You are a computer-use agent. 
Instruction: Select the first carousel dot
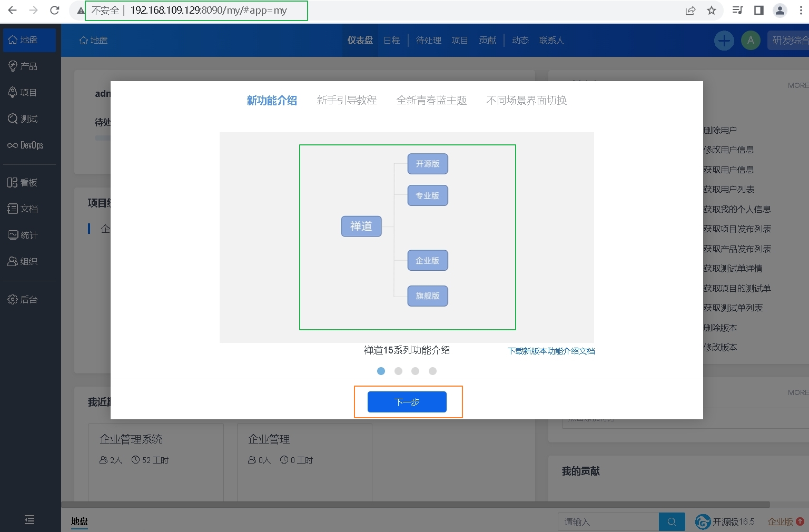click(381, 371)
